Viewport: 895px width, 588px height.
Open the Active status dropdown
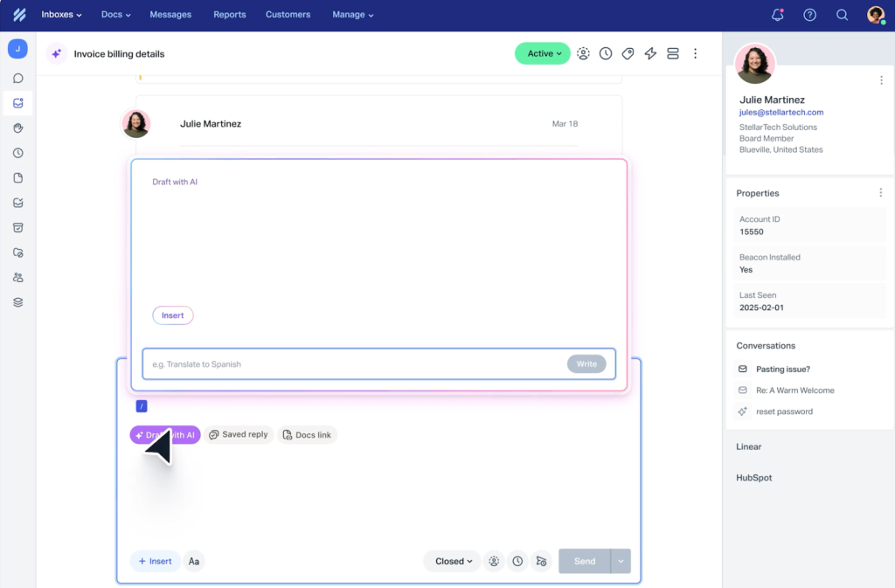tap(542, 53)
